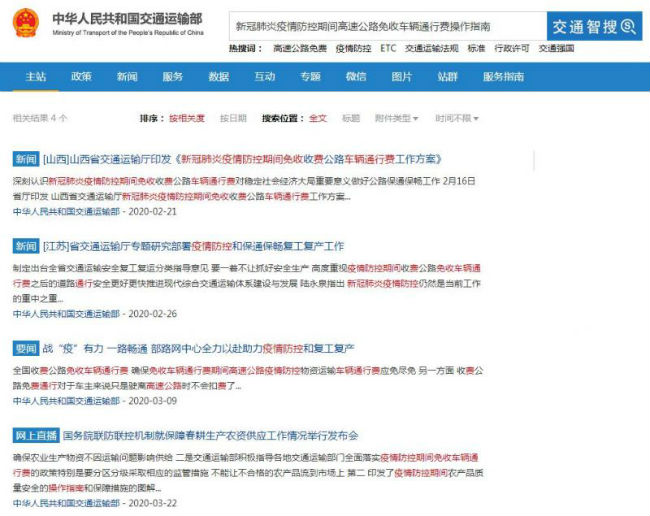The height and width of the screenshot is (516, 650).
Task: Set search position to 标题
Action: (x=351, y=119)
